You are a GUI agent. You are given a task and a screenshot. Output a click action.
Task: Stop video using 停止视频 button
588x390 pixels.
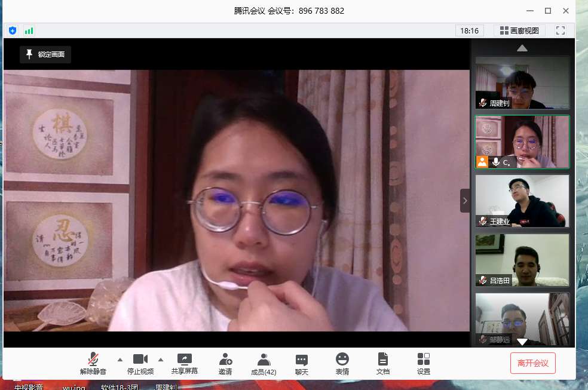point(140,363)
